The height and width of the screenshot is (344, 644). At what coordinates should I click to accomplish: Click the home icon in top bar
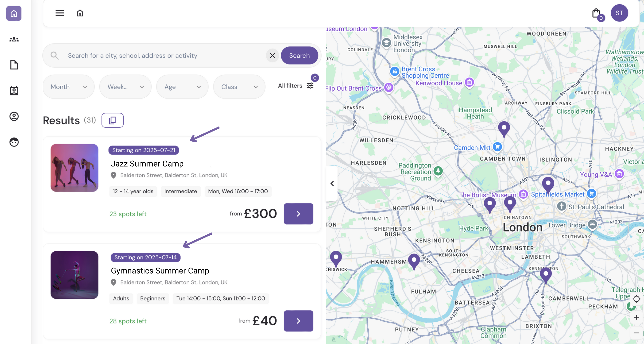pos(80,13)
